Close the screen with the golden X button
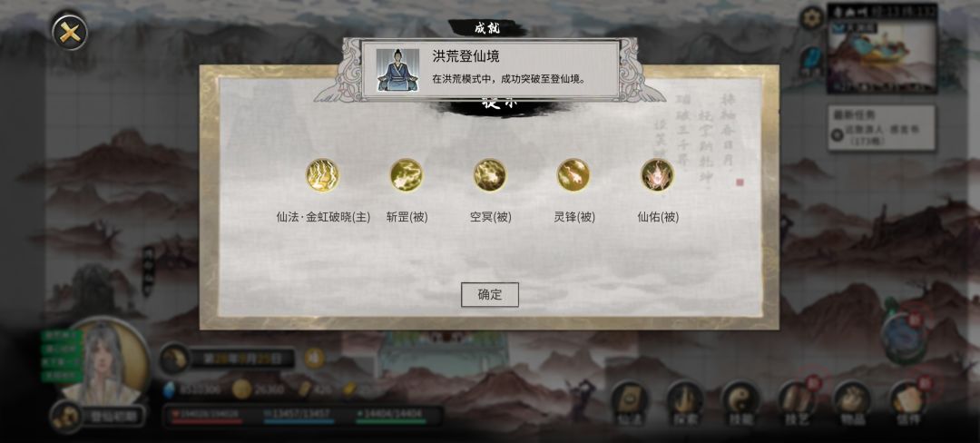The image size is (980, 443). point(69,33)
